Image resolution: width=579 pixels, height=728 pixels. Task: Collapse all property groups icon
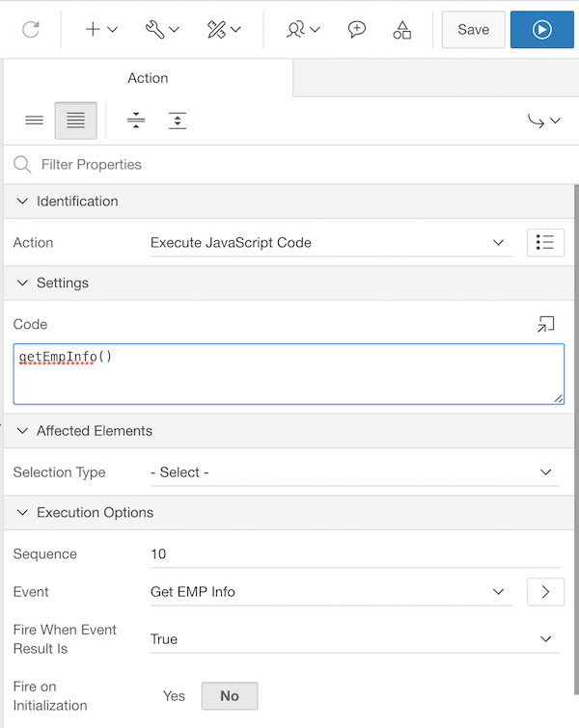tap(136, 121)
